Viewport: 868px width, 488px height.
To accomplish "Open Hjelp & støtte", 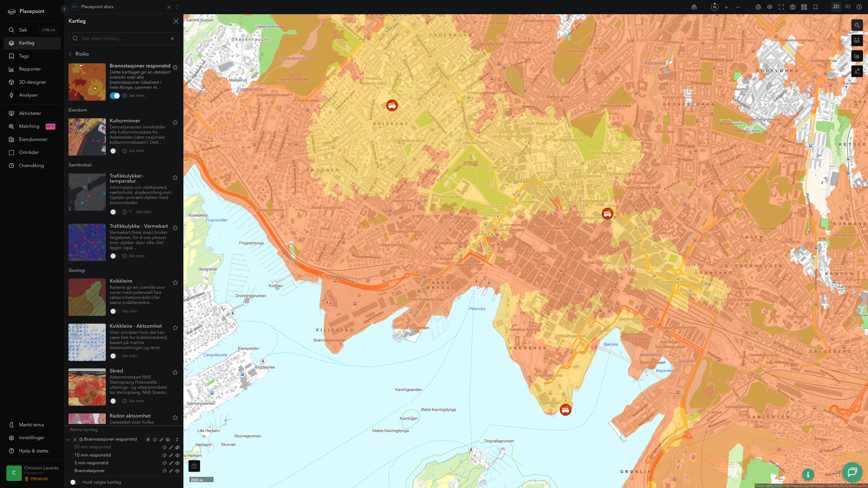I will pyautogui.click(x=32, y=451).
